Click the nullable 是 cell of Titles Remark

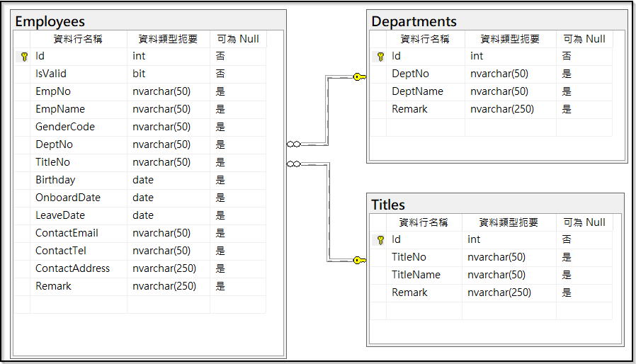tap(567, 292)
